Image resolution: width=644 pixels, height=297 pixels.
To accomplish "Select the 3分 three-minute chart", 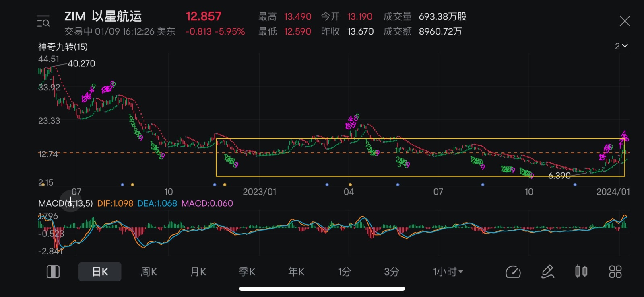I will 392,272.
